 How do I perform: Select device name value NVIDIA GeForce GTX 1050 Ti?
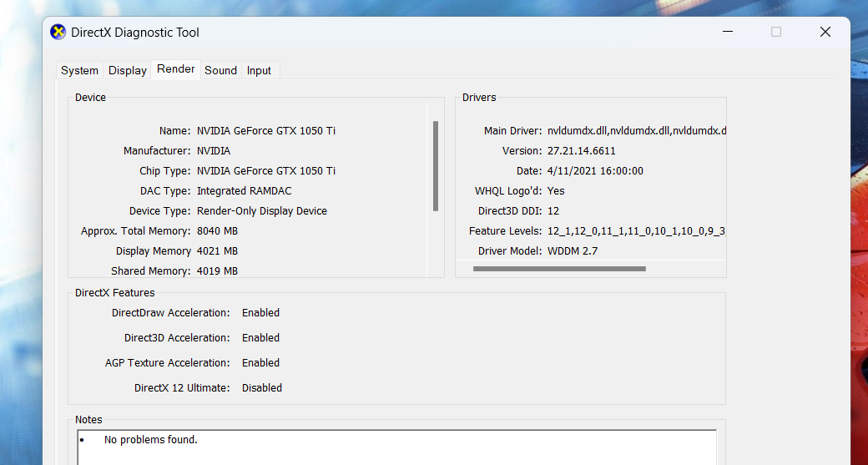266,130
